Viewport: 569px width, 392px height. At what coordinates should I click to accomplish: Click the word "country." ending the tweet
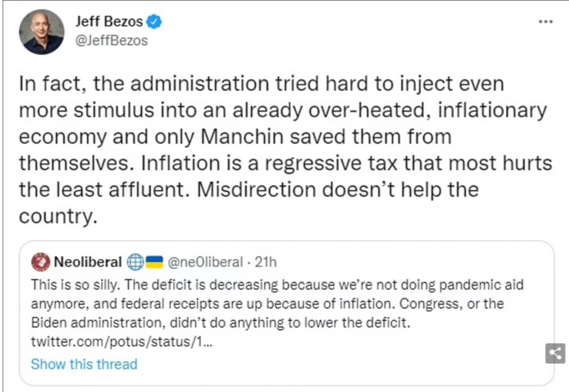pos(58,215)
